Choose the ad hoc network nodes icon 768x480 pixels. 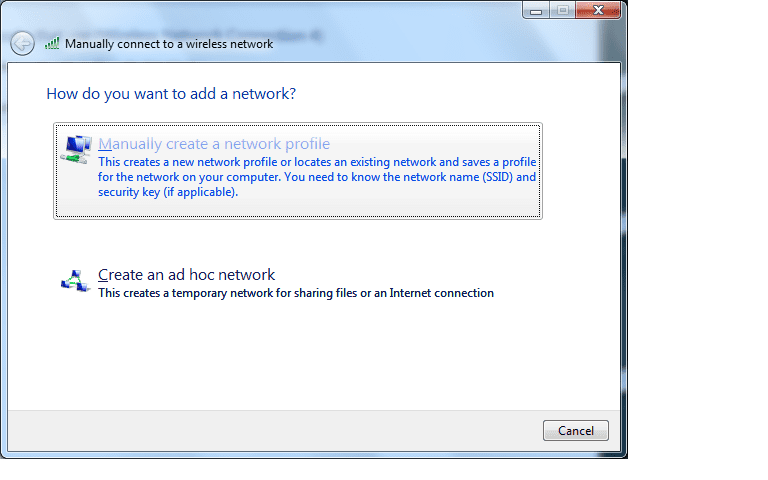(75, 281)
